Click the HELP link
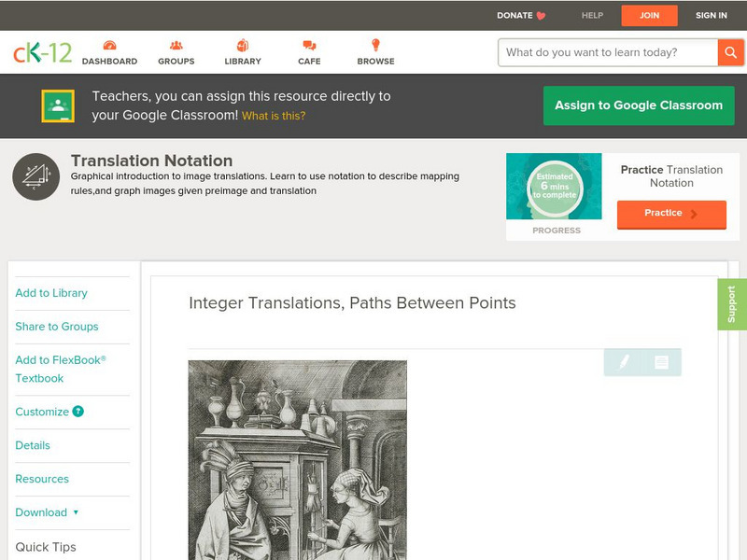747x560 pixels. 592,16
